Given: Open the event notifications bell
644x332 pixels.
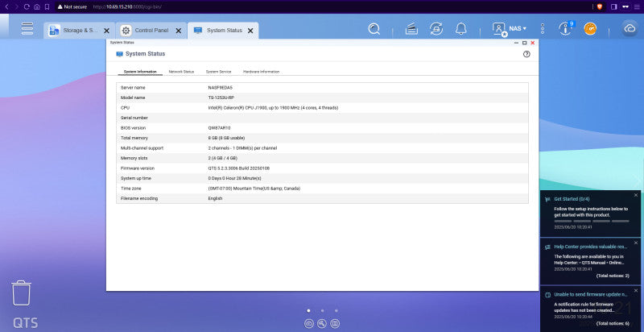Looking at the screenshot, I should (460, 29).
